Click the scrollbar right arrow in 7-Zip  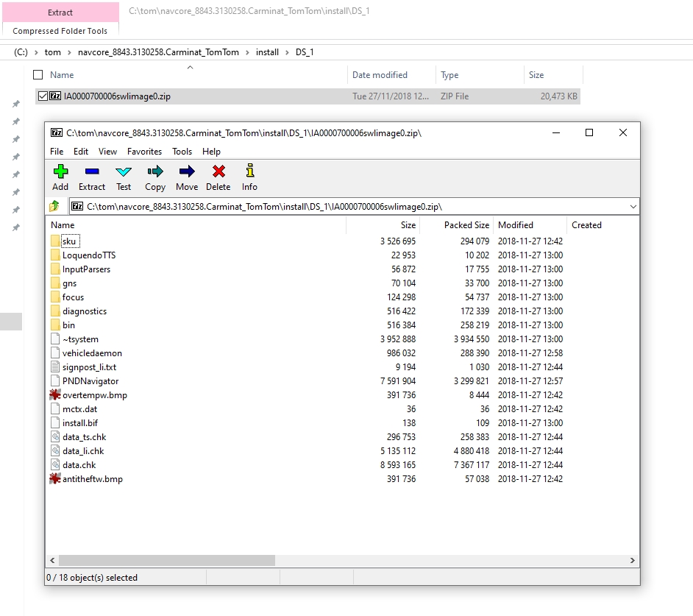click(x=633, y=560)
